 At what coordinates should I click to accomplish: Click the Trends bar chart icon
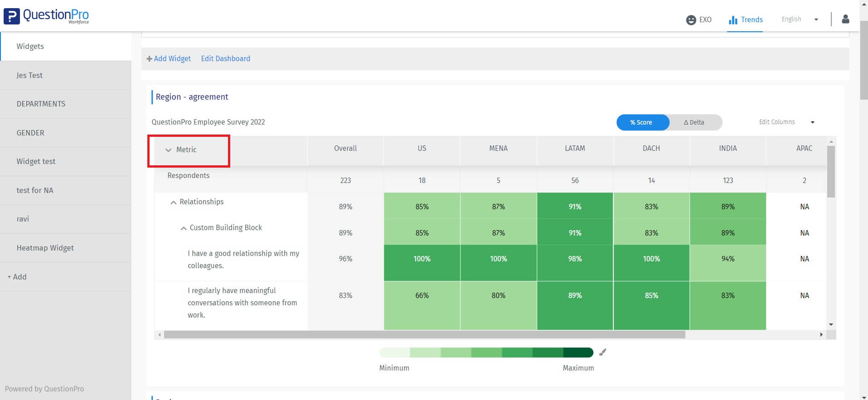733,20
